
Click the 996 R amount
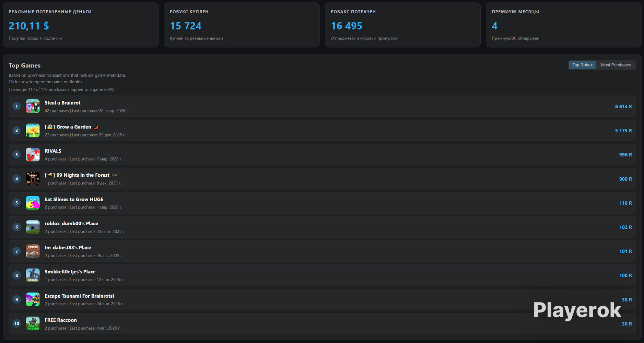coord(625,155)
